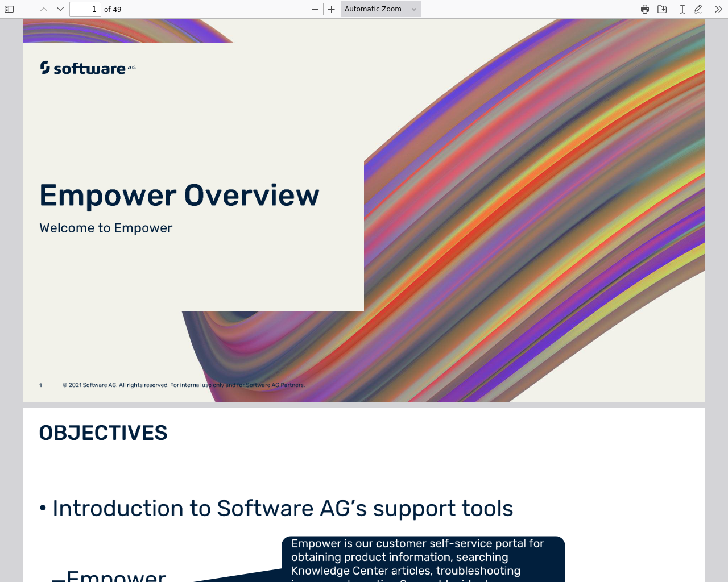Image resolution: width=728 pixels, height=582 pixels.
Task: Print the PDF document
Action: (645, 9)
